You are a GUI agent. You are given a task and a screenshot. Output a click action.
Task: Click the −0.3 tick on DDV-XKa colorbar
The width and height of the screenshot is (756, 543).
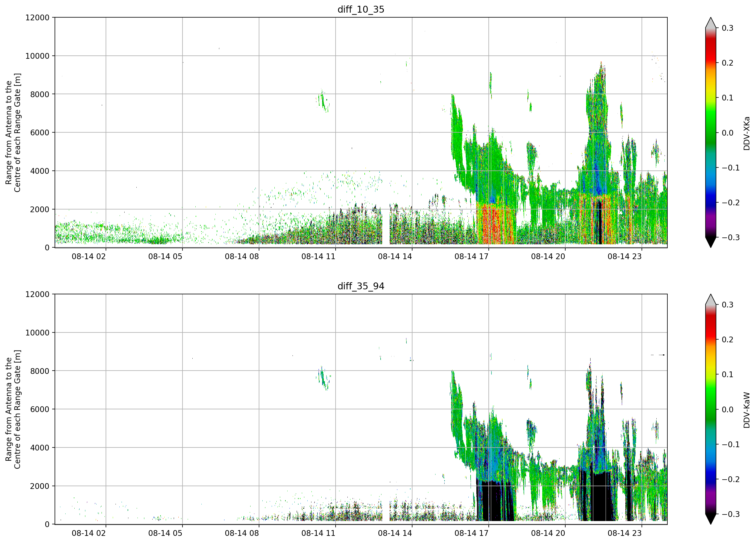click(x=731, y=237)
